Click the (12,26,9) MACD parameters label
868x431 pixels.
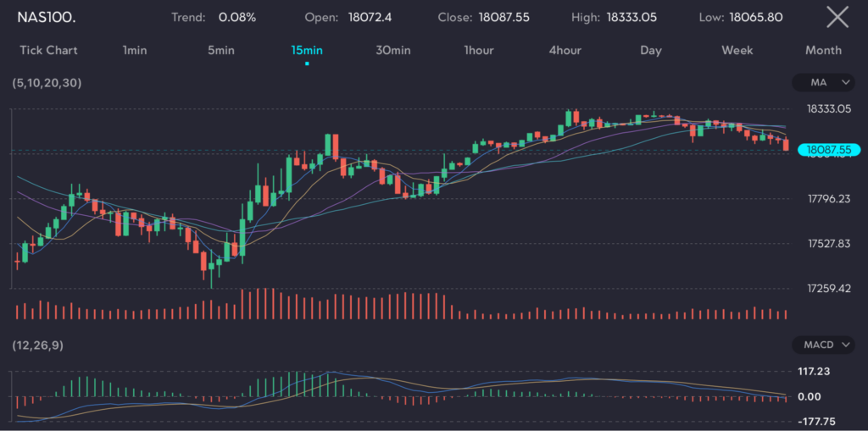[37, 345]
